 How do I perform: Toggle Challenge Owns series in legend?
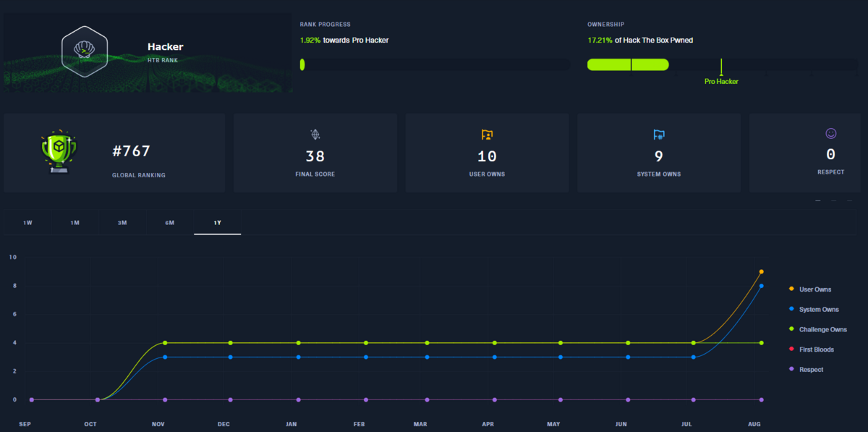(818, 329)
